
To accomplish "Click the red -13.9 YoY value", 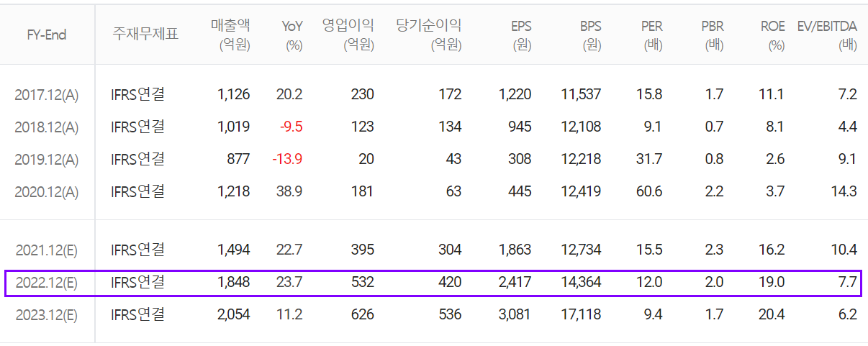I will [287, 159].
